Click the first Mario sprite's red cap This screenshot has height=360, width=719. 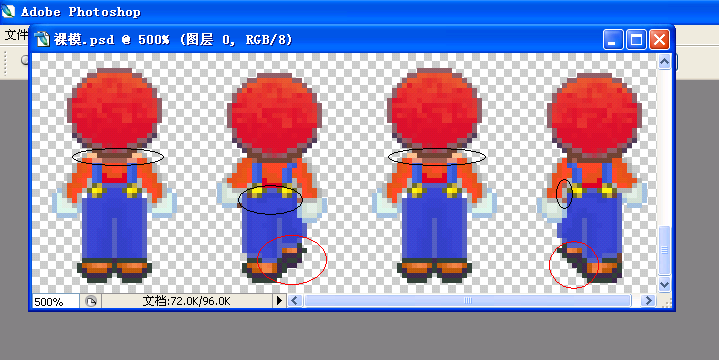pos(115,108)
